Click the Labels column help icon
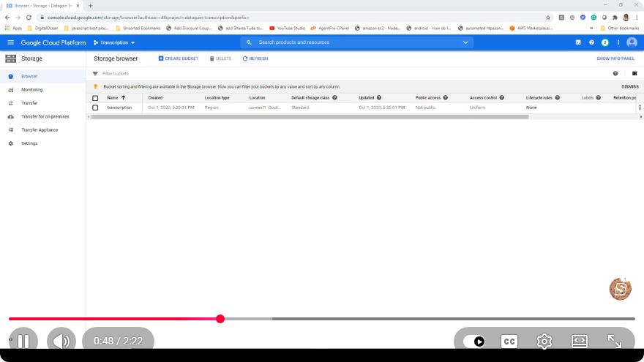644x362 pixels. coord(599,98)
